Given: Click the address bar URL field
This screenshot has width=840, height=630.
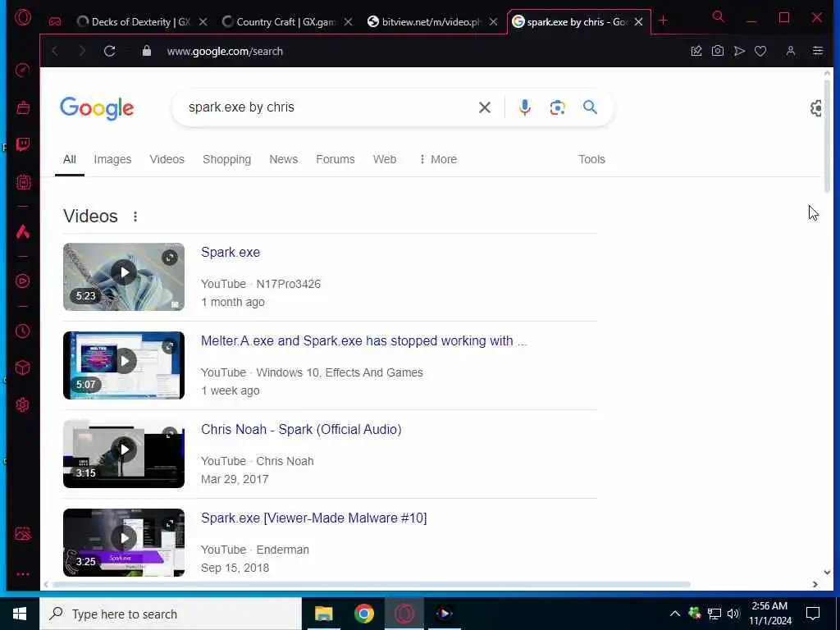Looking at the screenshot, I should pos(418,51).
